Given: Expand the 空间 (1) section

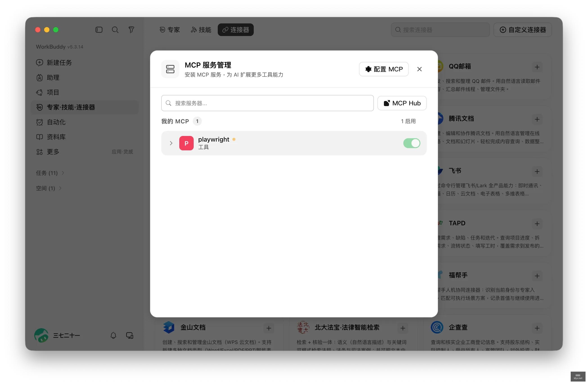Looking at the screenshot, I should point(49,188).
